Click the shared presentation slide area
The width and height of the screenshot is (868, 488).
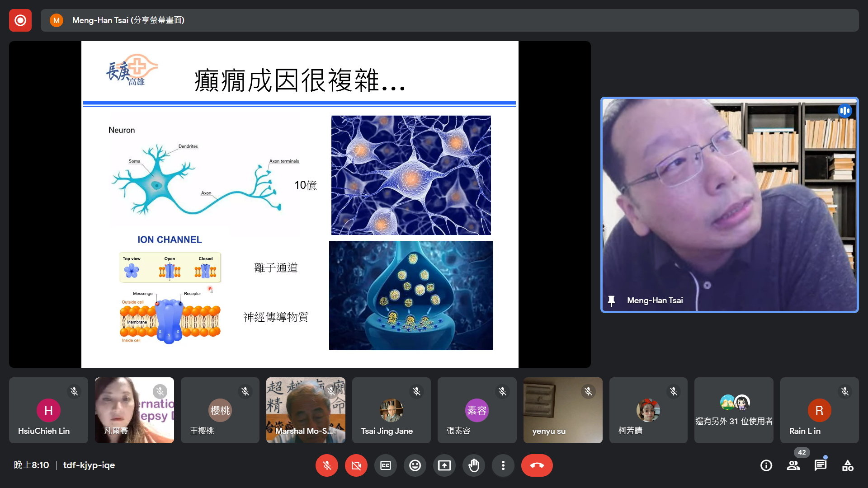tap(300, 204)
